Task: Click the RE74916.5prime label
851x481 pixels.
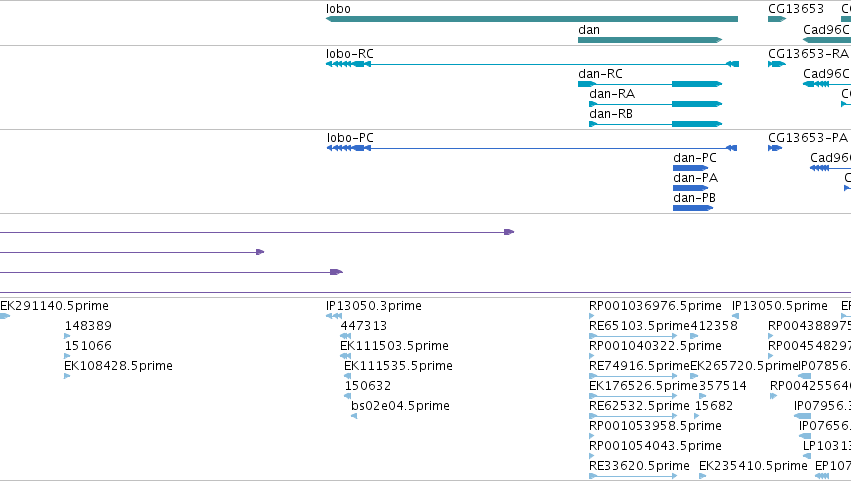Action: tap(639, 366)
